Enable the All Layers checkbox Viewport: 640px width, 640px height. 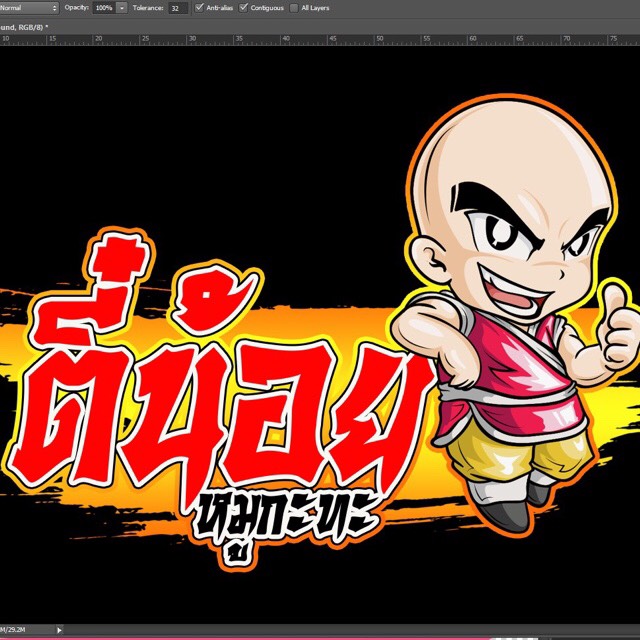pos(293,7)
